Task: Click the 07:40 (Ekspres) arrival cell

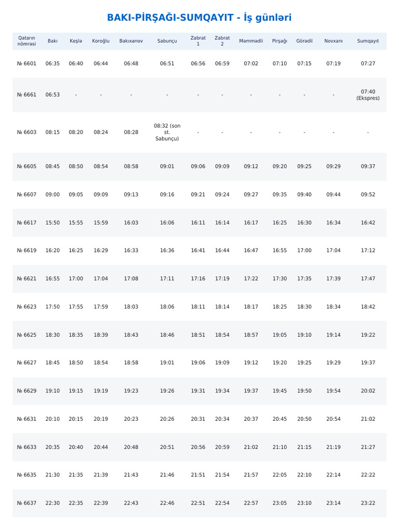Action: pyautogui.click(x=368, y=95)
